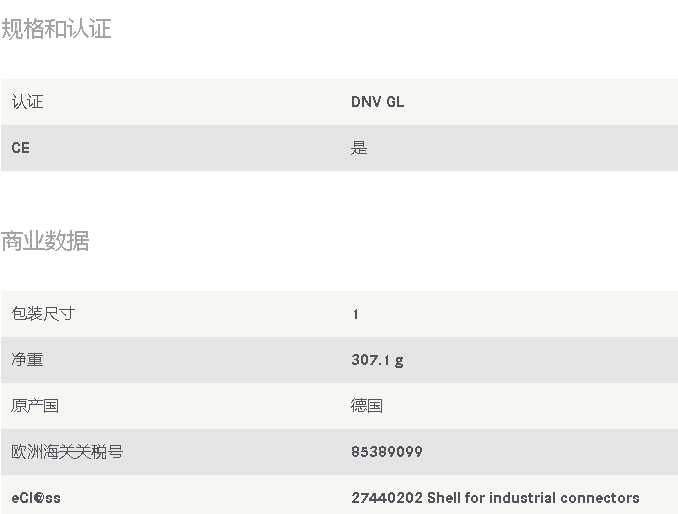Select the 原产国 row label

click(35, 406)
